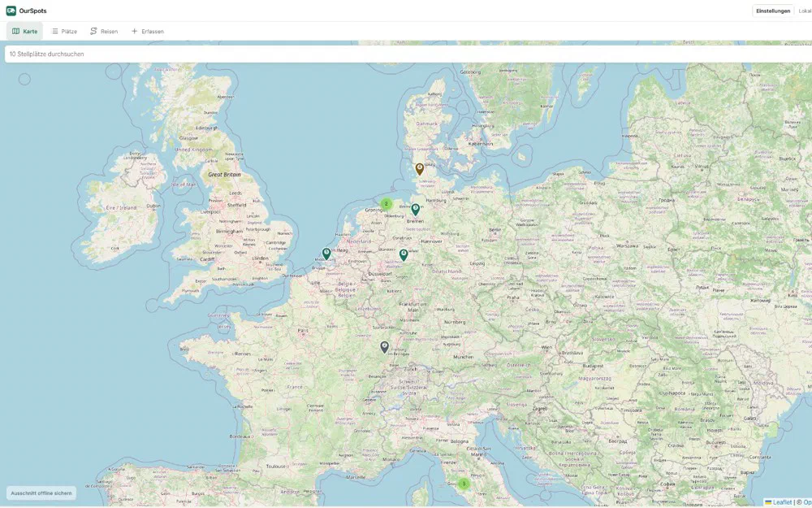Expand the green cluster near Groningen

click(386, 204)
